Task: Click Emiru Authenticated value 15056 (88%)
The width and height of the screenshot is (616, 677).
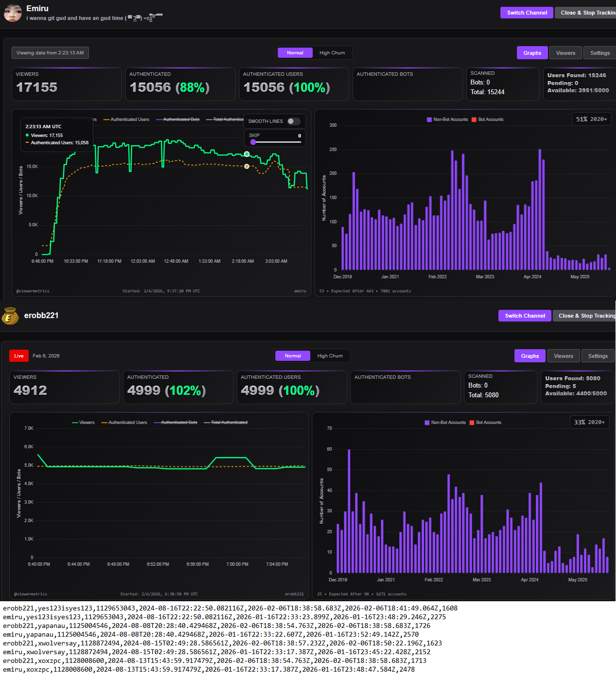Action: (x=170, y=87)
